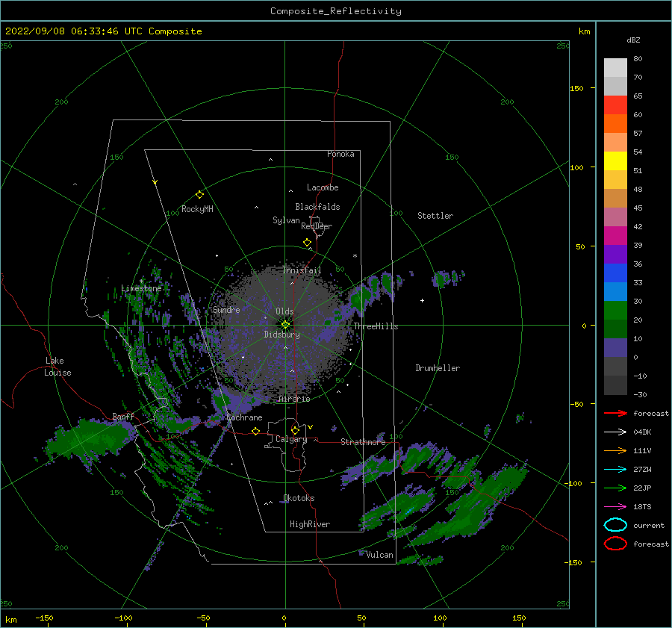The width and height of the screenshot is (672, 628).
Task: Click the magenta 39-42 dBZ color swatch
Action: coord(615,236)
